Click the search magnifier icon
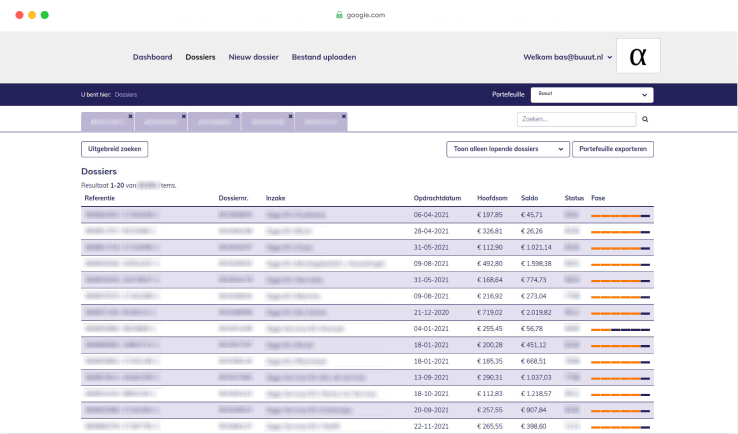This screenshot has width=738, height=434. (645, 119)
